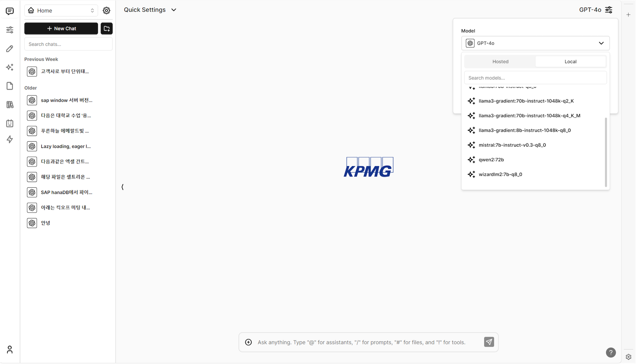Image resolution: width=636 pixels, height=364 pixels.
Task: Open the tools lightning bolt icon
Action: click(10, 139)
